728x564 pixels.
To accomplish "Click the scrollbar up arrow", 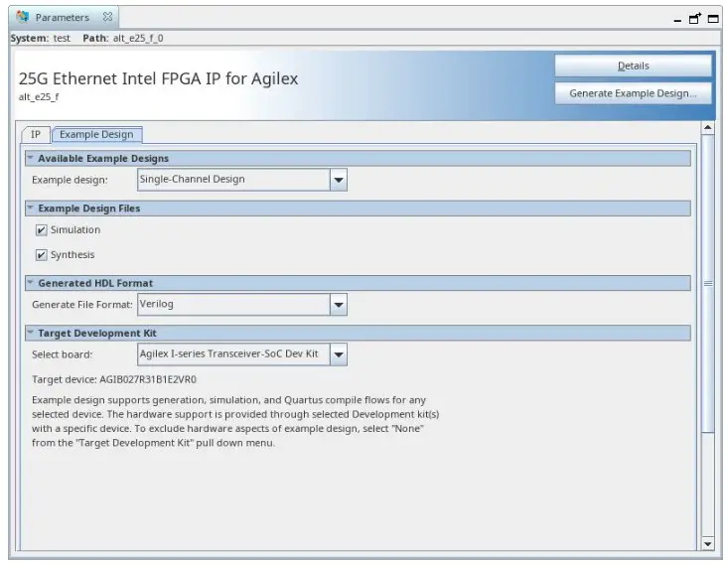I will coord(707,127).
